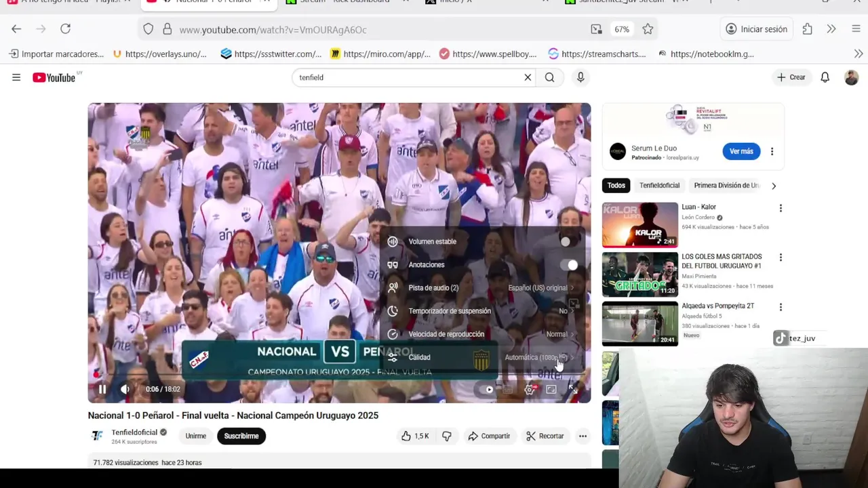
Task: Click the Crear button
Action: coord(791,77)
